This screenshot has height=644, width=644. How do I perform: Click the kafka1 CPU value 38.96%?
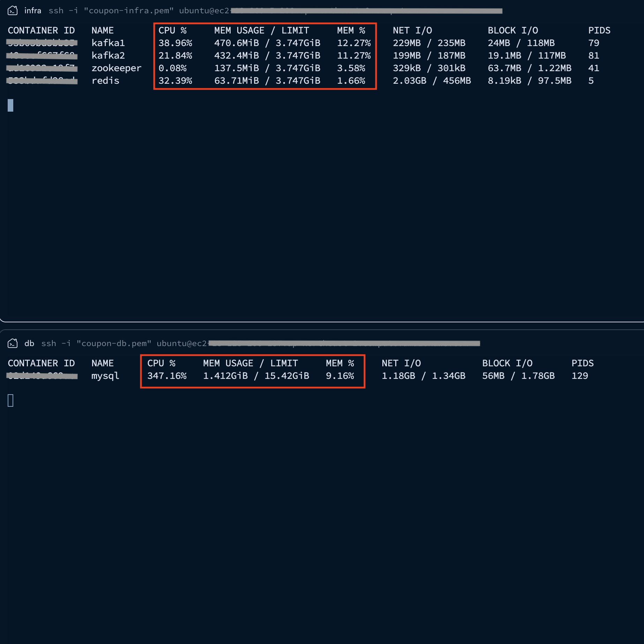pos(175,43)
